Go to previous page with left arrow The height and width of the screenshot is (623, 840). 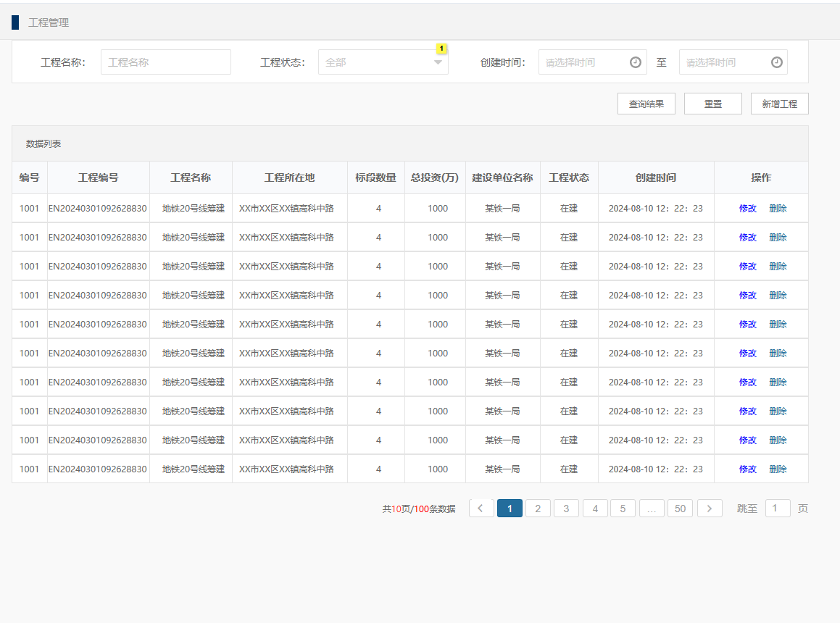pos(481,509)
